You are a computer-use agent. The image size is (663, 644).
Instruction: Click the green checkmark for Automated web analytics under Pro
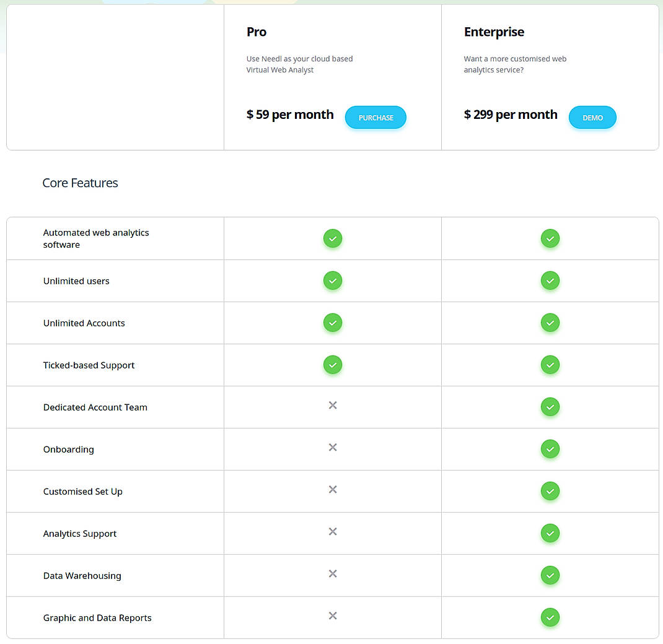click(x=333, y=238)
